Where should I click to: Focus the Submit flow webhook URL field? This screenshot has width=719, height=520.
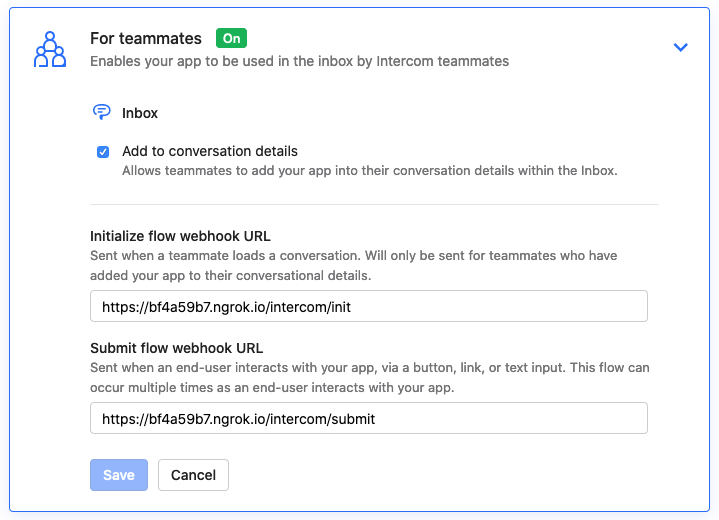click(x=369, y=419)
